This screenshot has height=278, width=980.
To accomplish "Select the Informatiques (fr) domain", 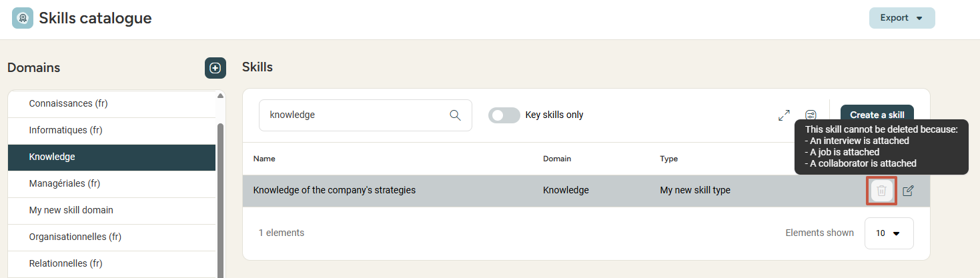I will pos(65,130).
